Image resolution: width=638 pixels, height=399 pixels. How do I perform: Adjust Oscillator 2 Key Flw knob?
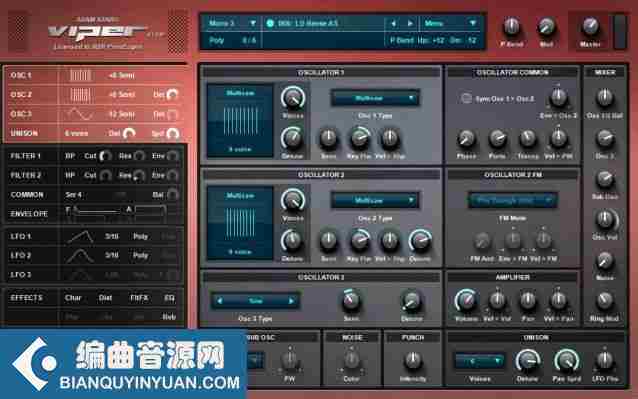pos(359,241)
